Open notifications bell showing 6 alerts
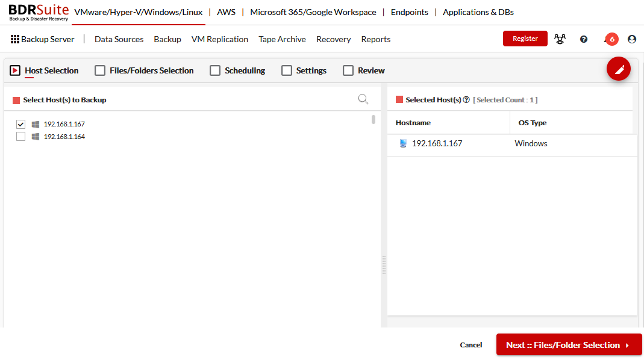Screen dimensions: 644x360 pos(611,39)
